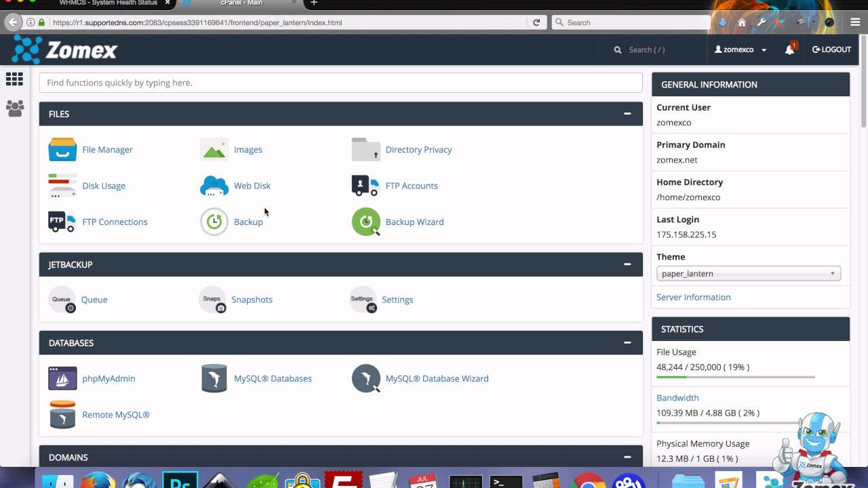
Task: Click the User Manager people icon
Action: pos(14,108)
